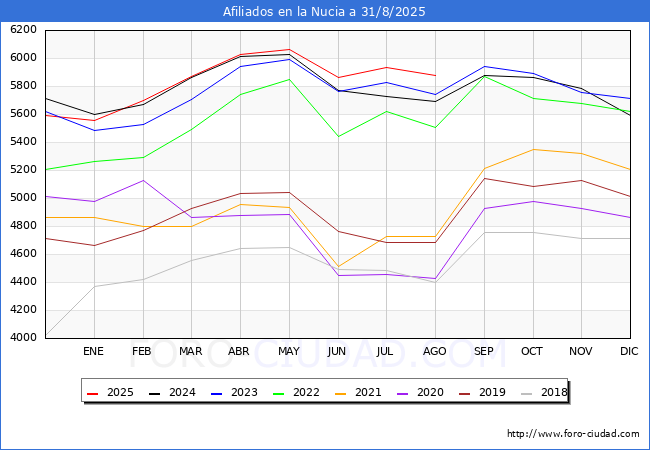Click the 5000 y-axis value
650x450 pixels.
click(24, 198)
